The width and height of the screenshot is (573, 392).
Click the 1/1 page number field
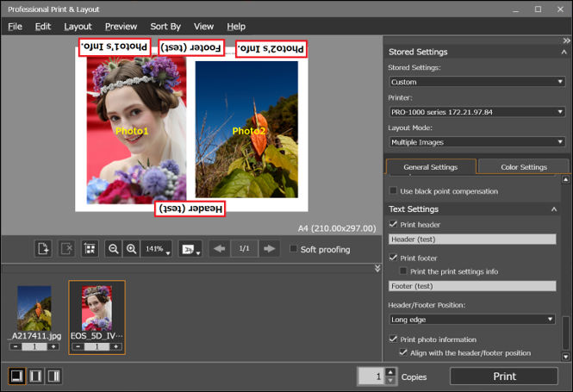(245, 249)
